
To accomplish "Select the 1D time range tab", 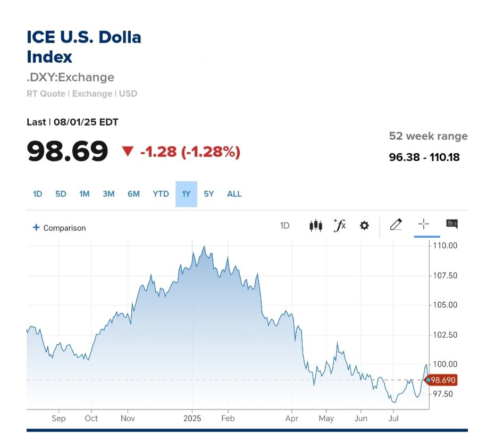I will point(37,194).
